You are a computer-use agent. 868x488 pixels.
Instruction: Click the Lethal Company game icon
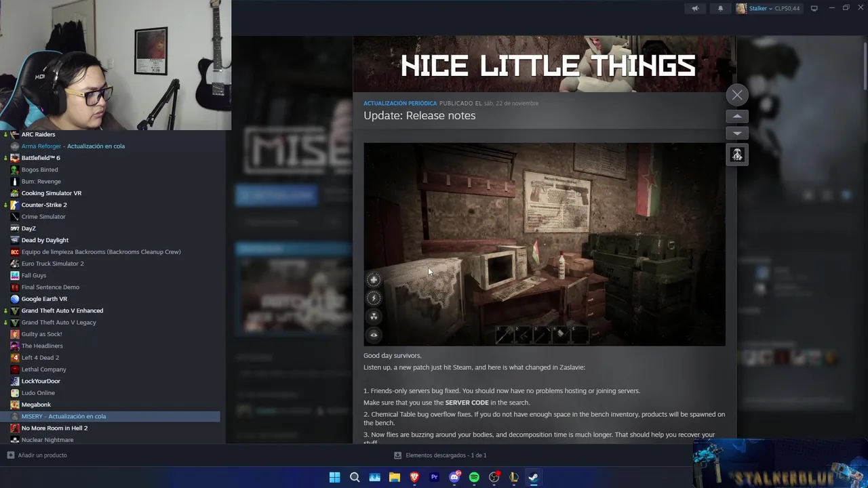(x=15, y=369)
